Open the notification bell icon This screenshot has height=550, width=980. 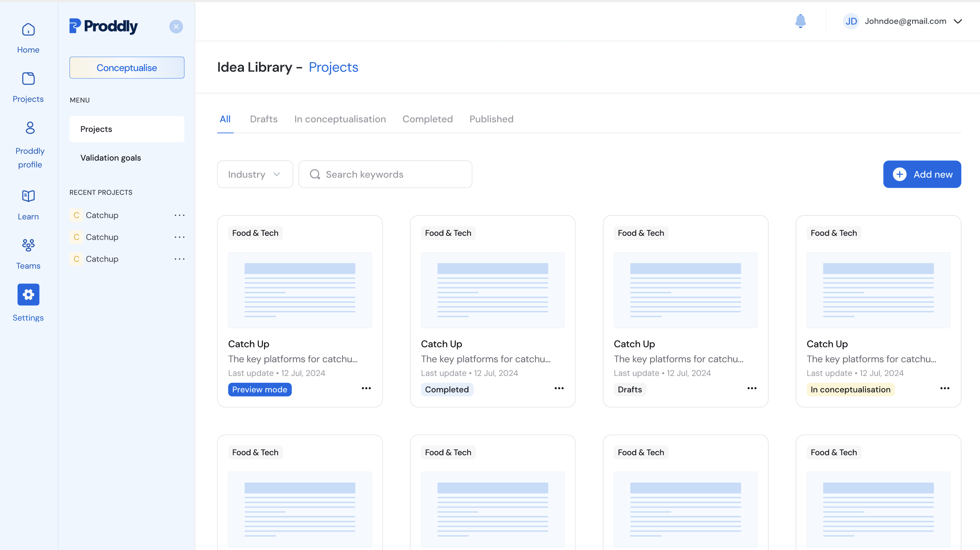(x=800, y=21)
